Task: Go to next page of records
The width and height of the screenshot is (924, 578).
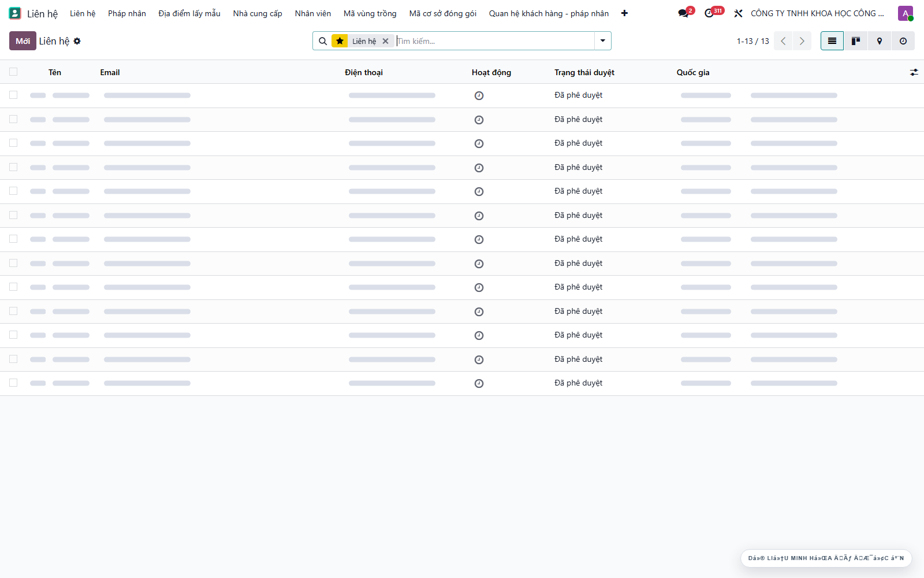Action: (x=802, y=41)
